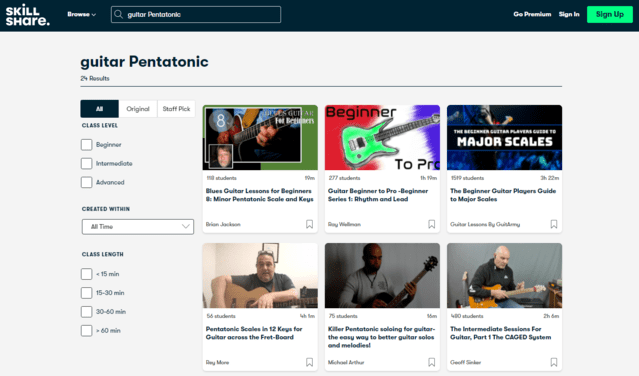Click teacher name Geoff Sinker
This screenshot has width=639, height=376.
click(x=465, y=363)
